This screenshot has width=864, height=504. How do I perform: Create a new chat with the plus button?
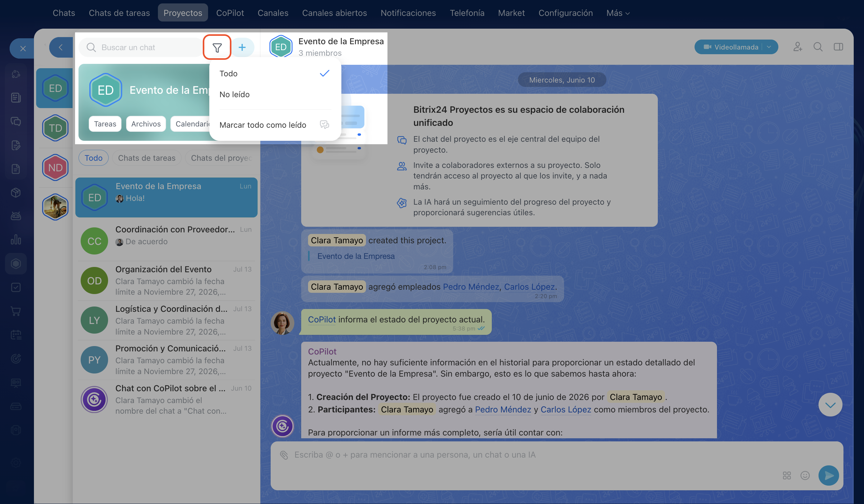pyautogui.click(x=242, y=47)
